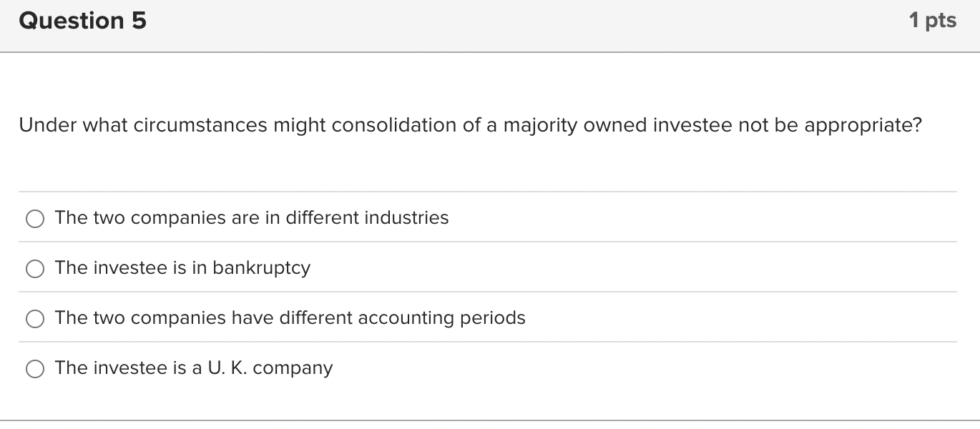Pick 'The two companies have different accounting periods'

click(x=34, y=319)
